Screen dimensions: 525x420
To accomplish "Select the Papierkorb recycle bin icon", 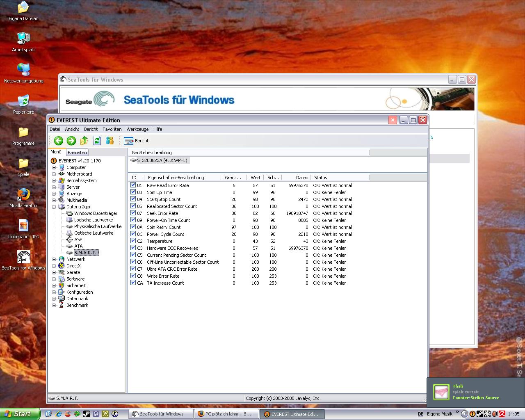I will 23,104.
